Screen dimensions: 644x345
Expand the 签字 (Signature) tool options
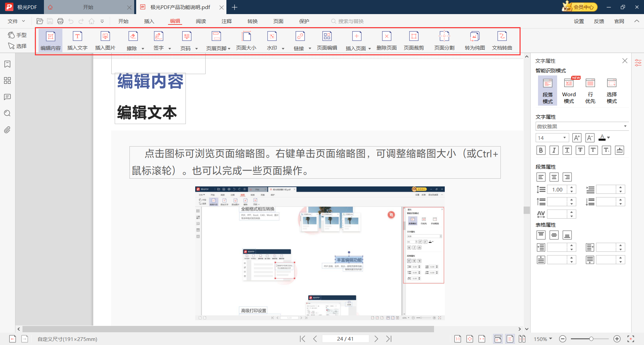point(170,48)
